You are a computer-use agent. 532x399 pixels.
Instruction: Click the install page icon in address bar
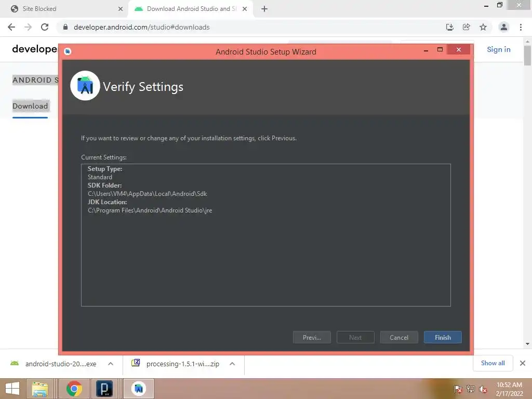(449, 27)
